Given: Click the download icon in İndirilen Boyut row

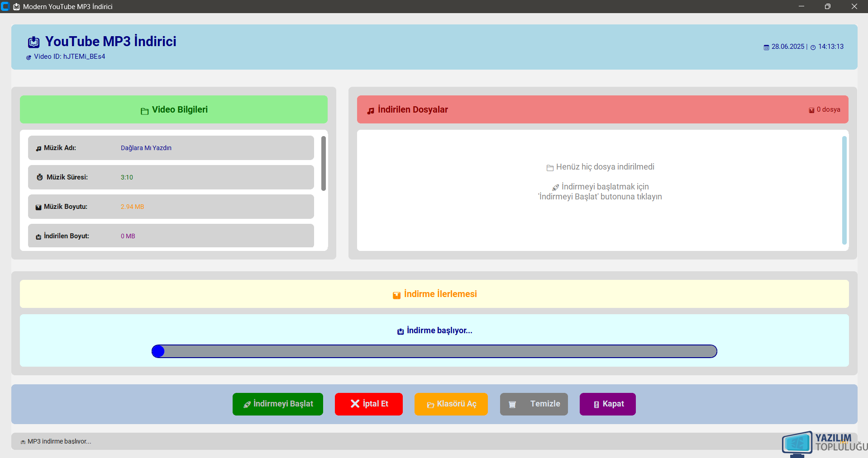Looking at the screenshot, I should click(38, 237).
